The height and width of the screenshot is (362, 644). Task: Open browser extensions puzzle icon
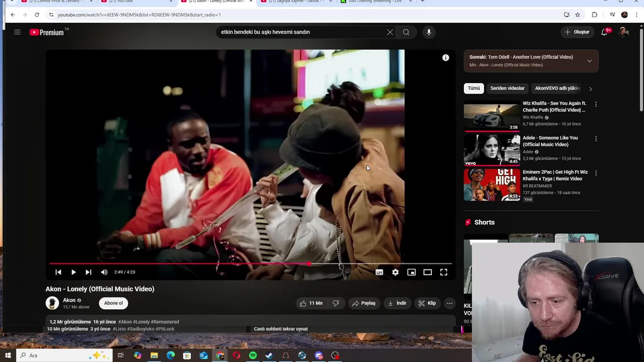[x=594, y=15]
